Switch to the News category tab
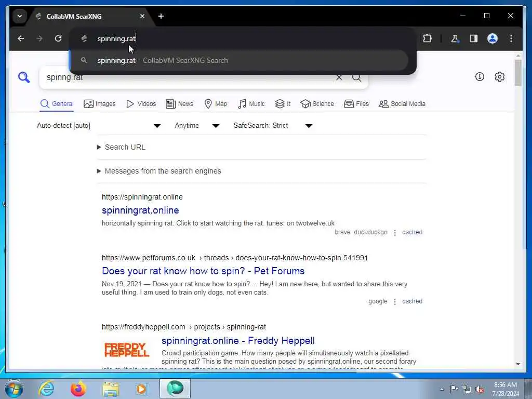The width and height of the screenshot is (532, 399). pyautogui.click(x=179, y=104)
